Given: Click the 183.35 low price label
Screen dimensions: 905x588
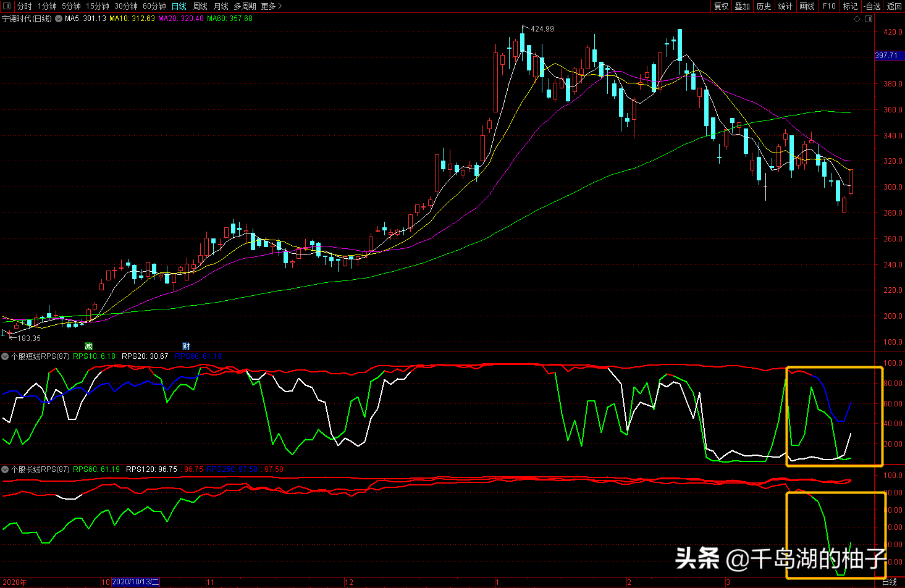Looking at the screenshot, I should tap(29, 338).
